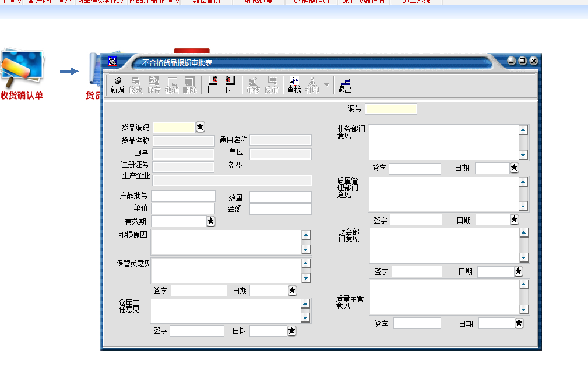
Task: Click the 产品批号 input field
Action: [183, 196]
